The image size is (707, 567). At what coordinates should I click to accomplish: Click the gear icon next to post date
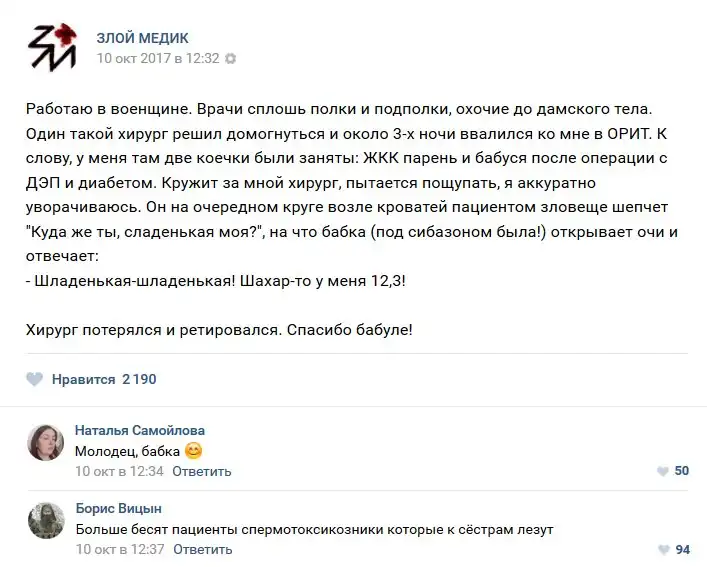click(x=231, y=59)
